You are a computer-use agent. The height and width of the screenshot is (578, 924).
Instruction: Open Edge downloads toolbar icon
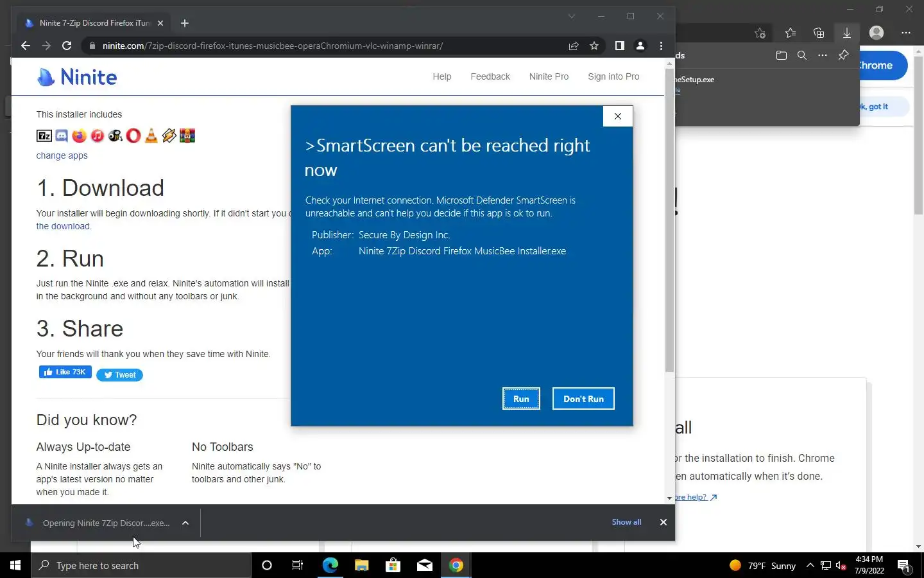click(847, 33)
